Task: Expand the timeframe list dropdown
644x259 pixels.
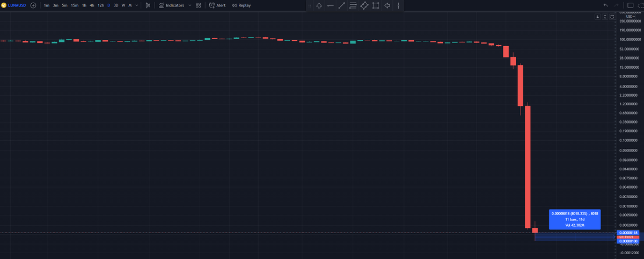Action: coord(137,5)
